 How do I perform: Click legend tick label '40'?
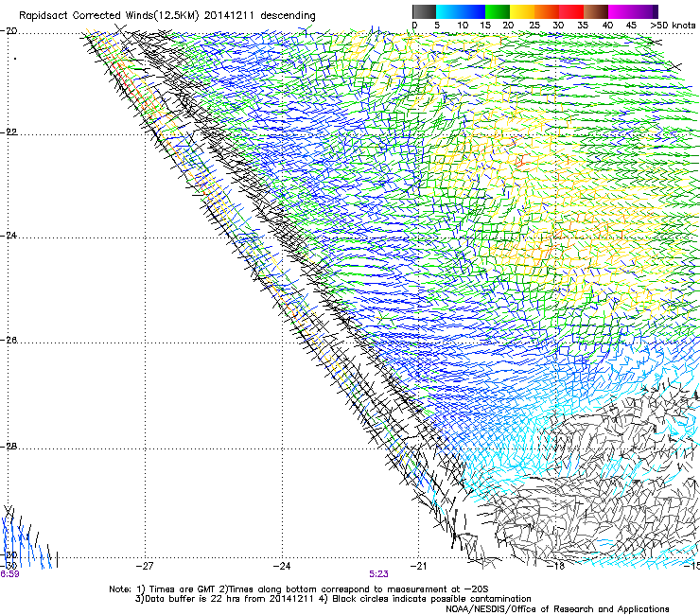pos(607,26)
